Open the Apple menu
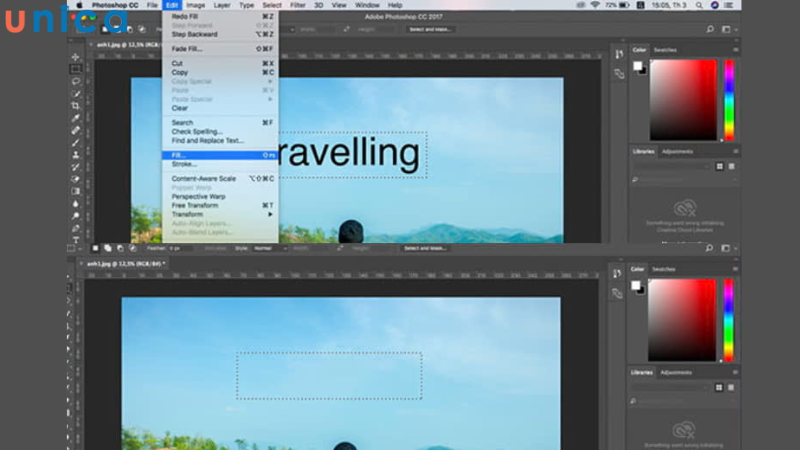The height and width of the screenshot is (450, 800). (x=79, y=5)
